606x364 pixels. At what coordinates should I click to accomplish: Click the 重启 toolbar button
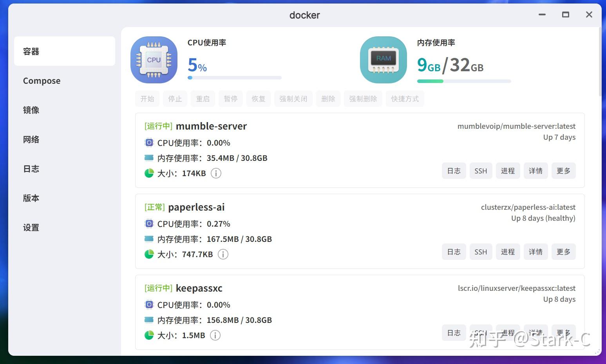(203, 99)
